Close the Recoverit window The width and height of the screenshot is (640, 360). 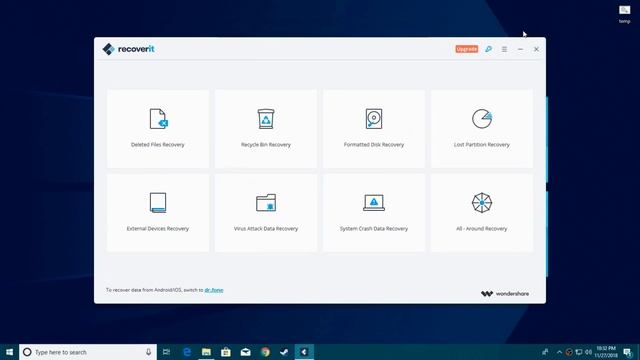coord(536,49)
